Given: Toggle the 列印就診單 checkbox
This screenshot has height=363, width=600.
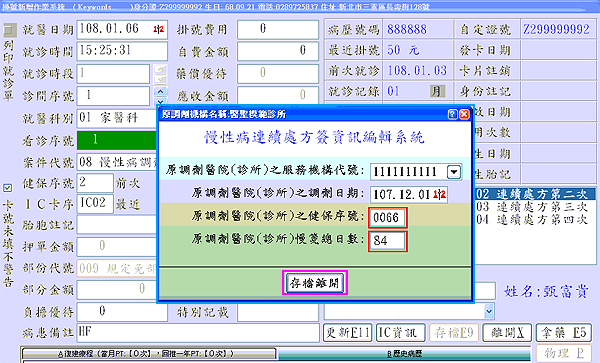Looking at the screenshot, I should (x=10, y=30).
